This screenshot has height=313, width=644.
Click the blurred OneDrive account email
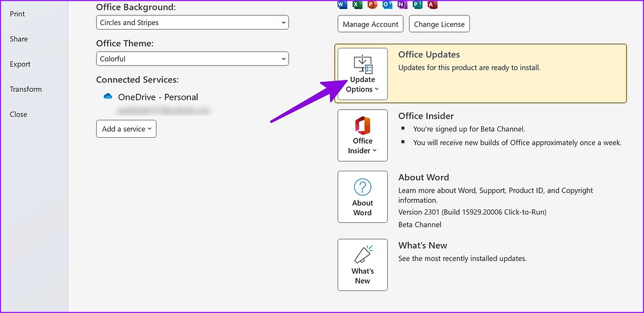pos(164,111)
